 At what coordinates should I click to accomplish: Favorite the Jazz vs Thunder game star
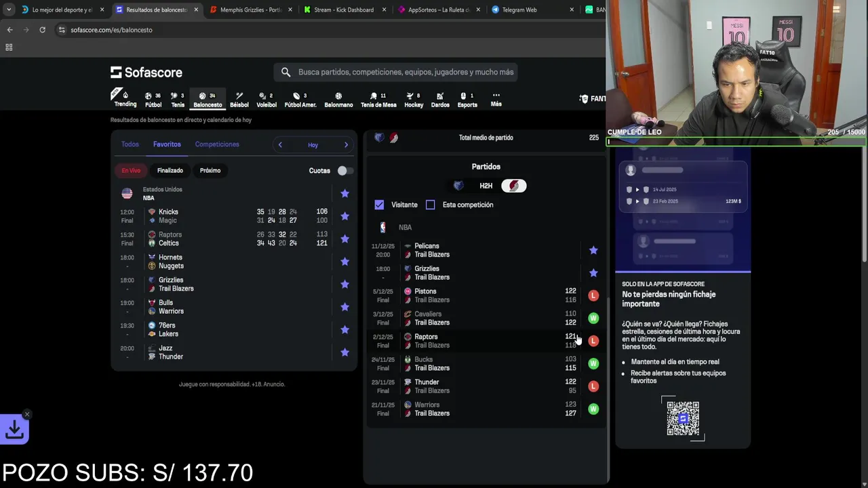tap(344, 352)
